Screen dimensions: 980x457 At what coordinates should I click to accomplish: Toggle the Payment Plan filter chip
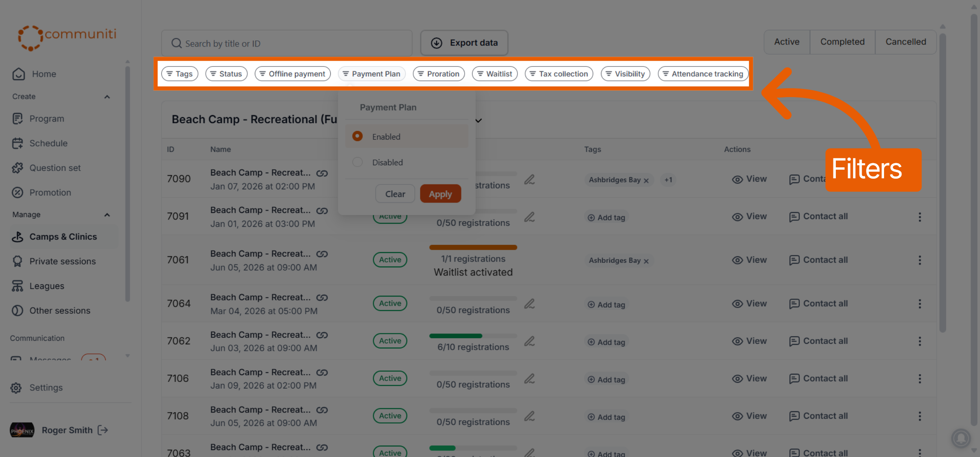point(372,74)
